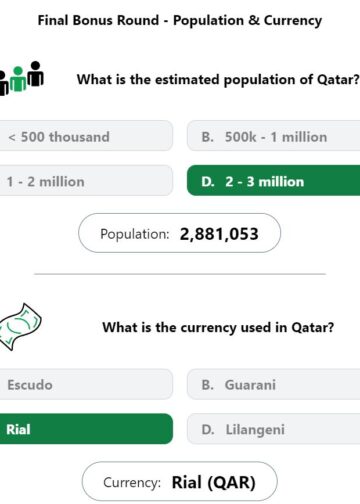Click the letter B beside 500k option
Viewport: 360px width, 504px height.
coord(207,137)
